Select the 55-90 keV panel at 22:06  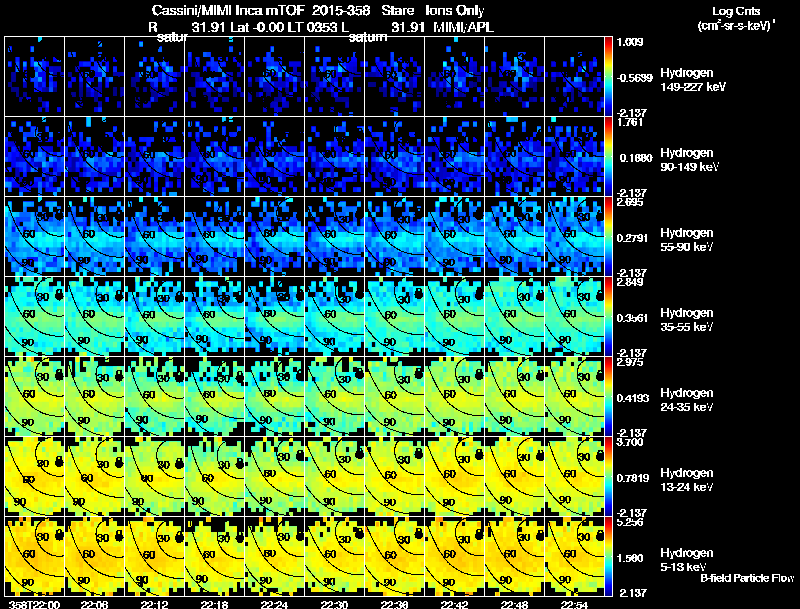pyautogui.click(x=94, y=237)
